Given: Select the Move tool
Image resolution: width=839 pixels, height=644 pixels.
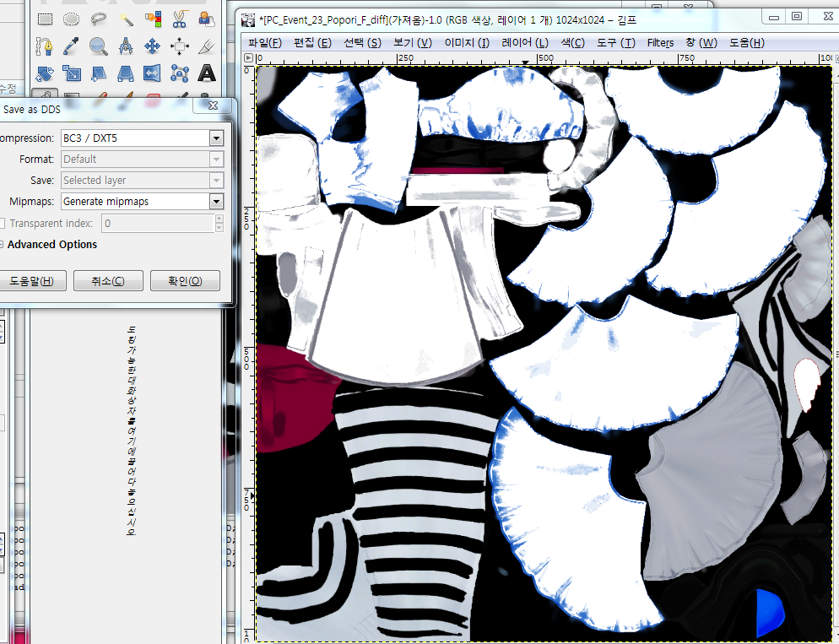Looking at the screenshot, I should (153, 46).
